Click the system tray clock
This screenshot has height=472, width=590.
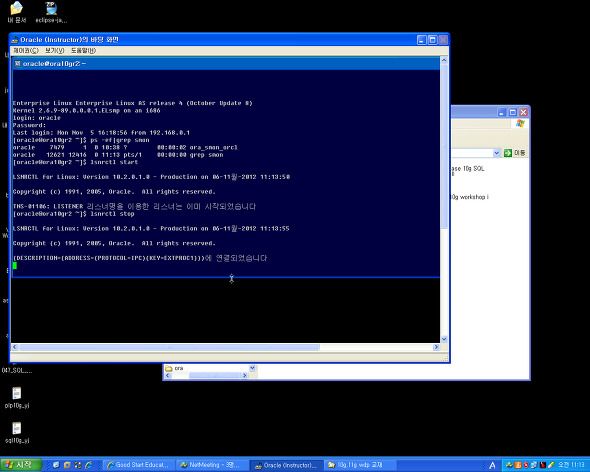pyautogui.click(x=571, y=465)
